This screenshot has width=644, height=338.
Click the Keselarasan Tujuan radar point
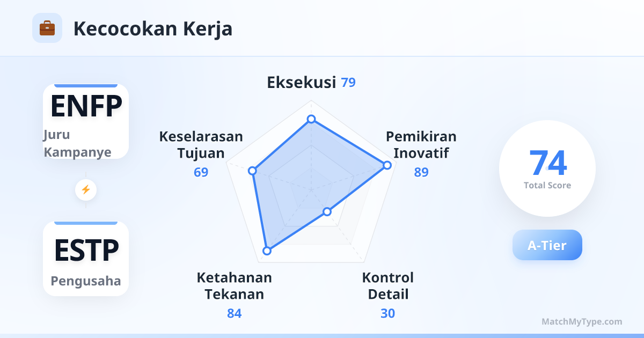[253, 171]
